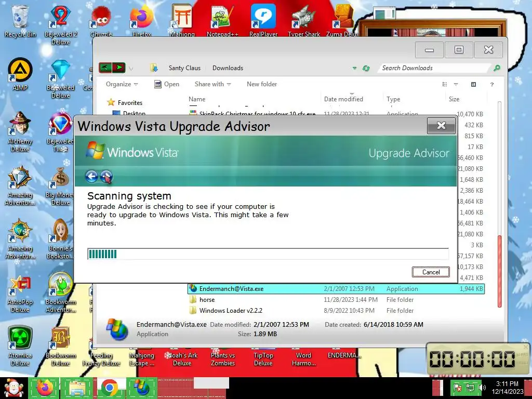Select RealPlayer desktop shortcut
This screenshot has width=532, height=399.
coord(263,21)
